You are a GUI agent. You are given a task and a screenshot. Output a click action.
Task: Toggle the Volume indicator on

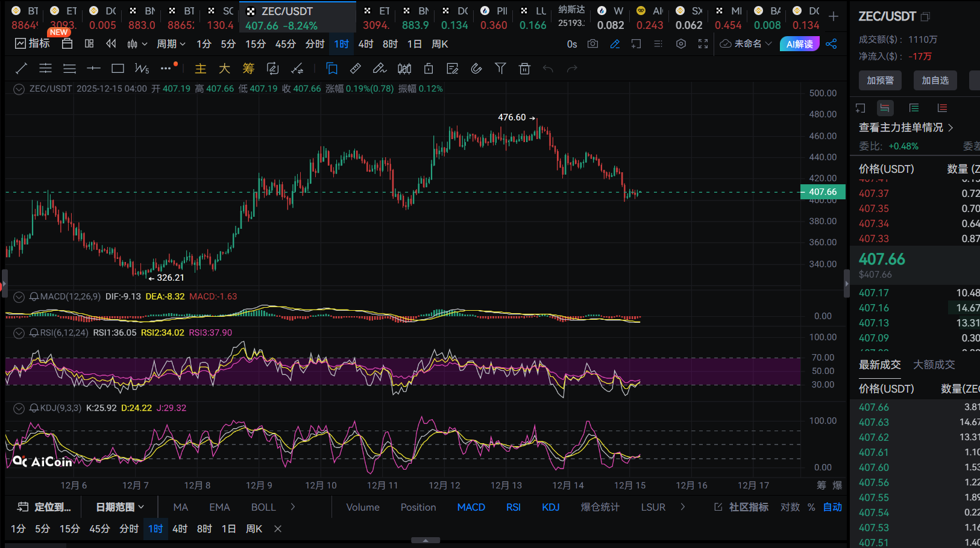click(x=363, y=507)
